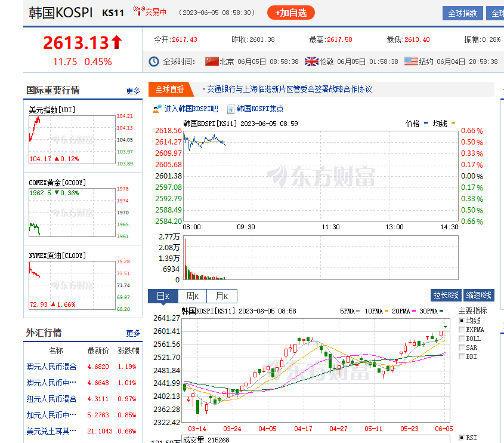This screenshot has height=443, width=504.
Task: Click the document icon beside 韩国KOSPI焦点
Action: click(x=230, y=109)
